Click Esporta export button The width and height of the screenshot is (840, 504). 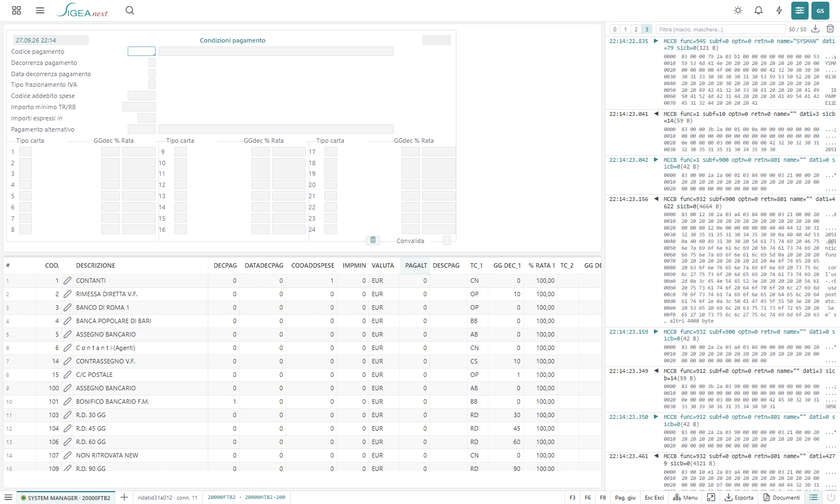pos(739,497)
